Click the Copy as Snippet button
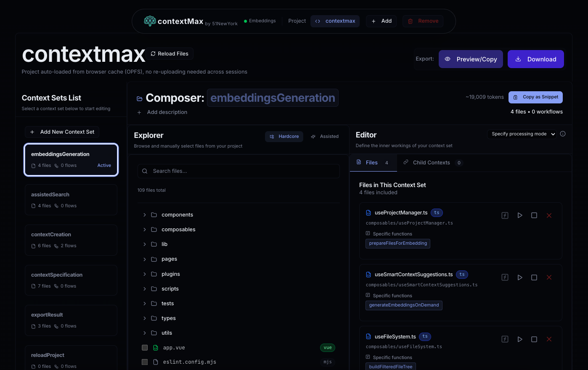This screenshot has width=588, height=370. (x=535, y=97)
